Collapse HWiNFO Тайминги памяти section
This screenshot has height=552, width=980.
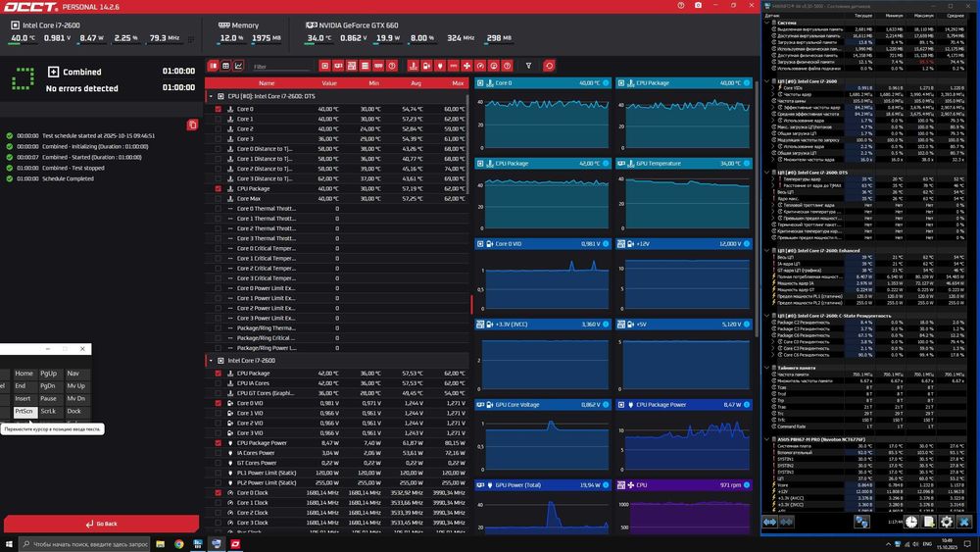(x=767, y=368)
